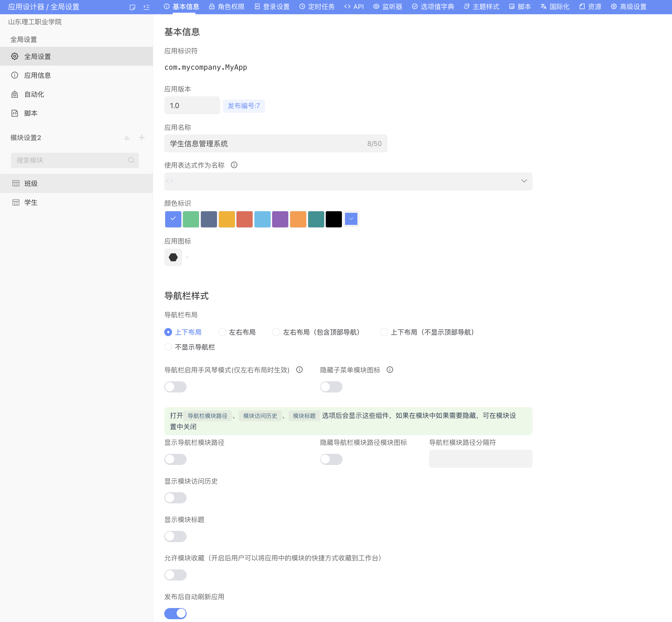
Task: Disable 发布后自动刷新应用
Action: [x=175, y=613]
